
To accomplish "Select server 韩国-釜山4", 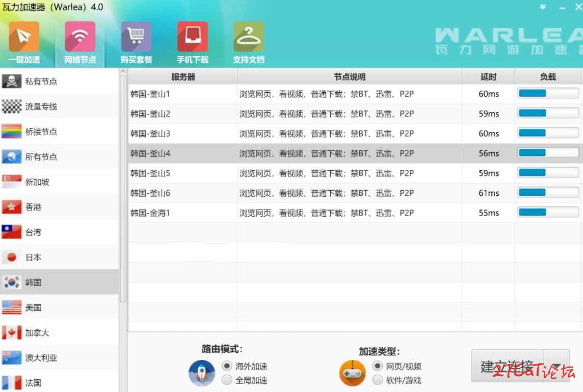I will pos(354,153).
